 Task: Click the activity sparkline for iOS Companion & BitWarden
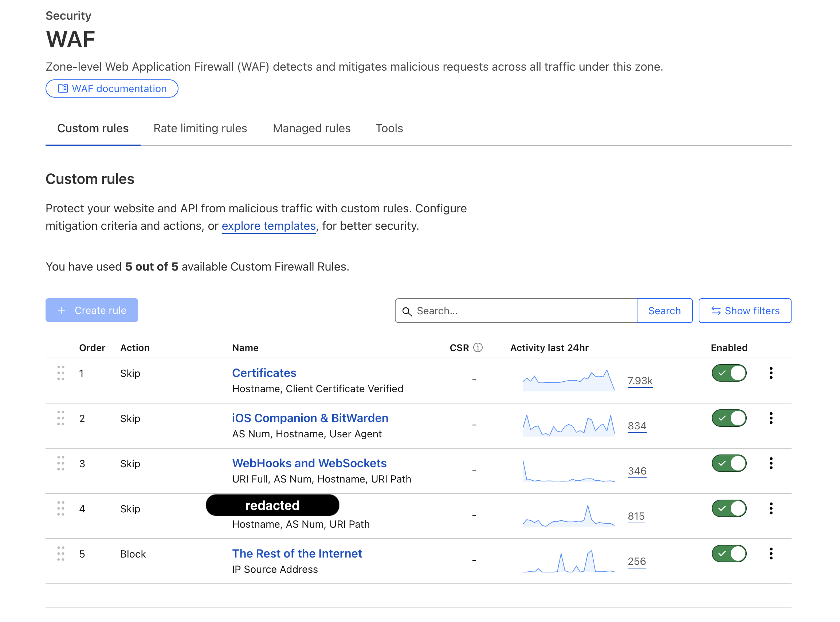coord(569,425)
